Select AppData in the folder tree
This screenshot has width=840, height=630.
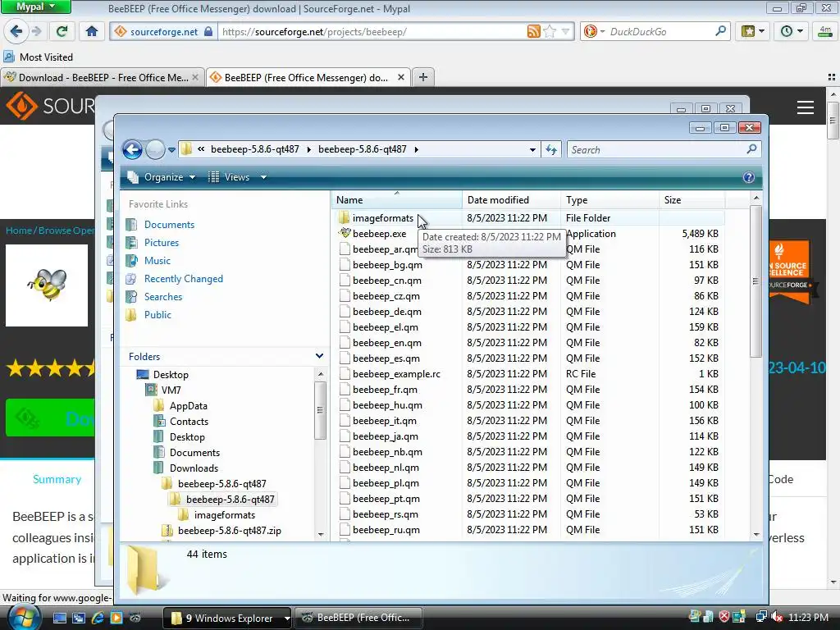tap(188, 406)
